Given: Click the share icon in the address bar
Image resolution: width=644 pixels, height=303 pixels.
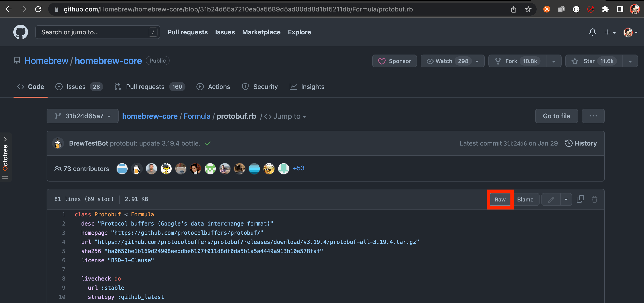Looking at the screenshot, I should [x=513, y=9].
